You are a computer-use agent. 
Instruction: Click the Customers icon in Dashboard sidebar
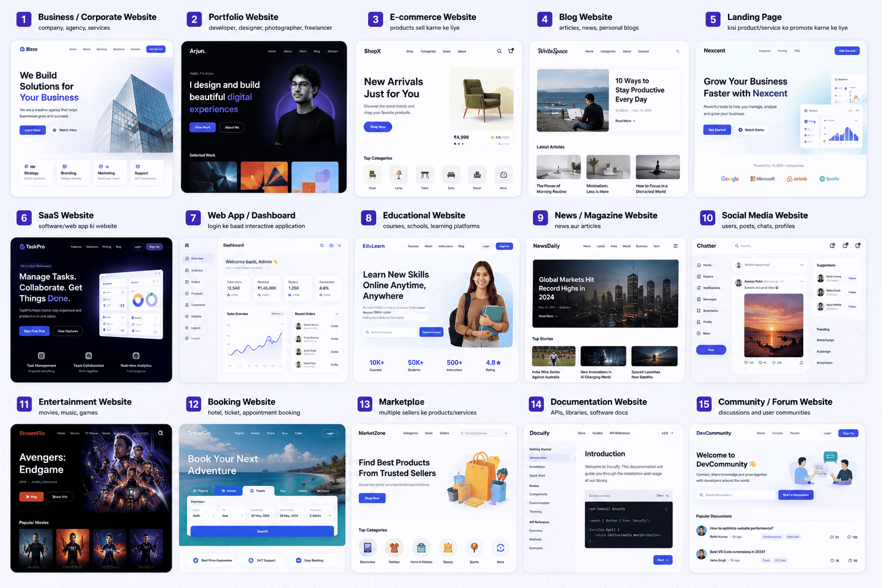click(x=187, y=305)
